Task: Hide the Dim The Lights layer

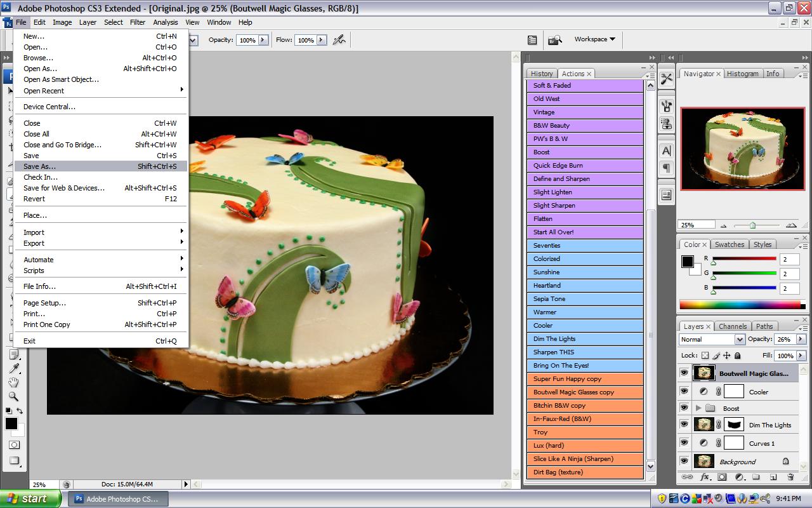Action: click(x=684, y=425)
